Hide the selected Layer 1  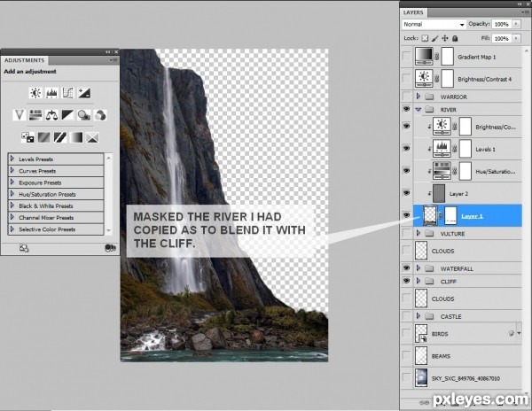(x=406, y=215)
